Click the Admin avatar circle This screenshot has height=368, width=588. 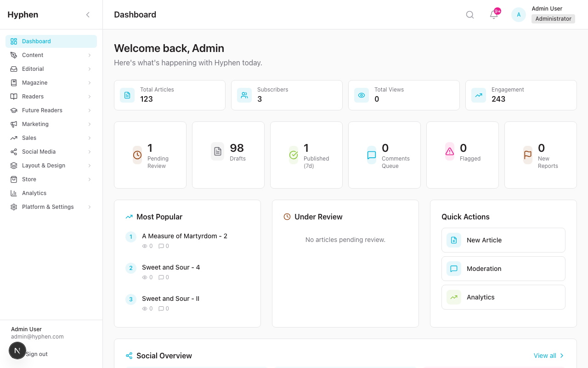click(518, 14)
